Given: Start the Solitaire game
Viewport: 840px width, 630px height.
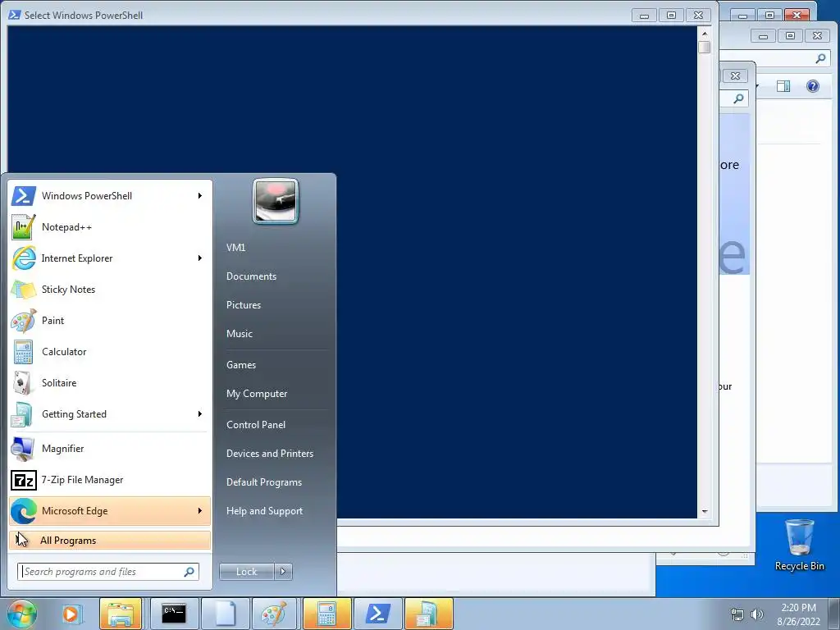Looking at the screenshot, I should [x=110, y=383].
